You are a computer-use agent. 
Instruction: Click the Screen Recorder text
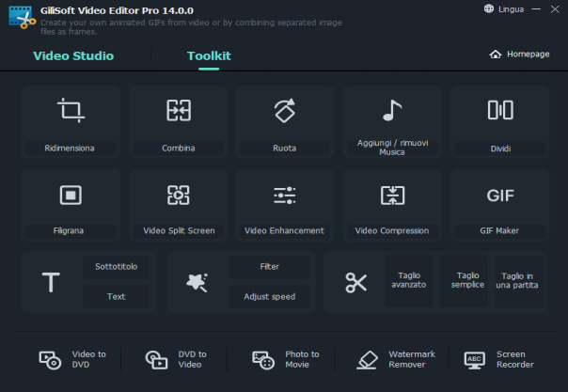(515, 359)
